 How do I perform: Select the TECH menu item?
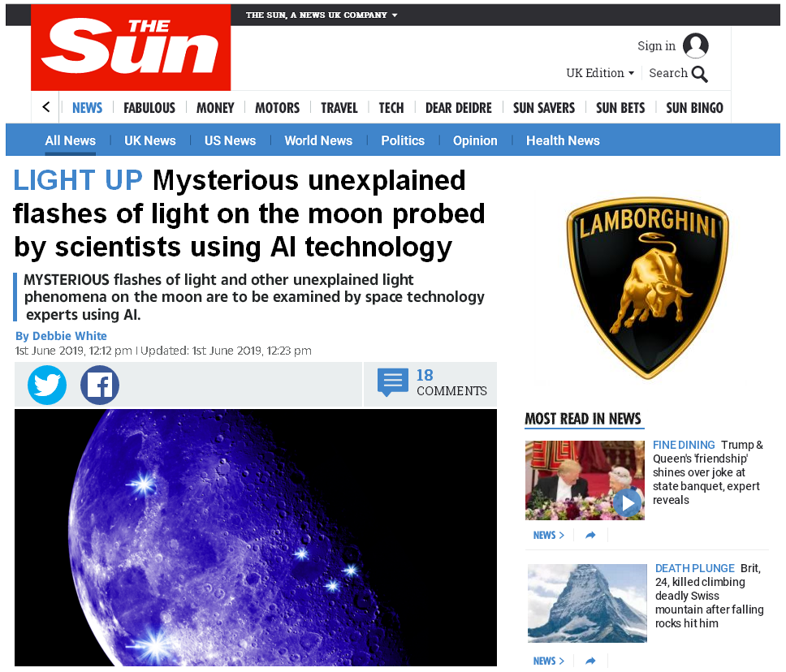(391, 108)
